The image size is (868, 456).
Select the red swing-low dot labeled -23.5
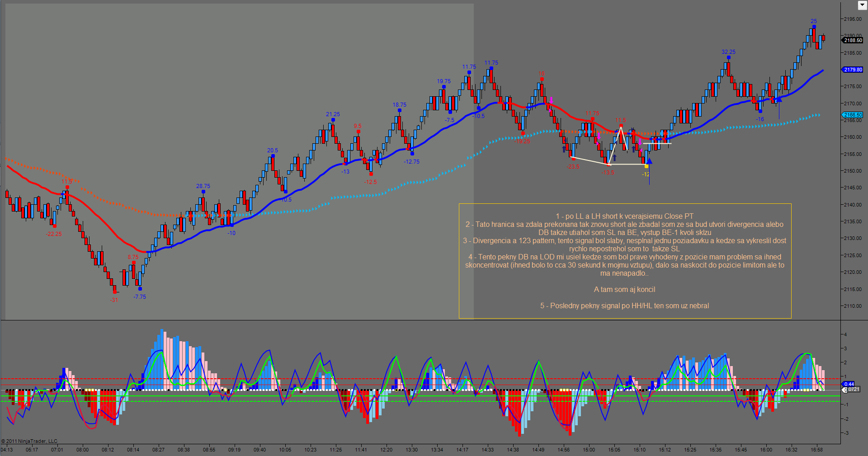573,159
